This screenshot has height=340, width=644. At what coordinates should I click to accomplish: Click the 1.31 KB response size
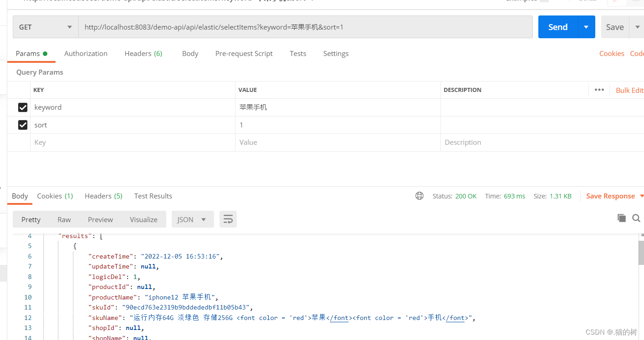(x=561, y=196)
